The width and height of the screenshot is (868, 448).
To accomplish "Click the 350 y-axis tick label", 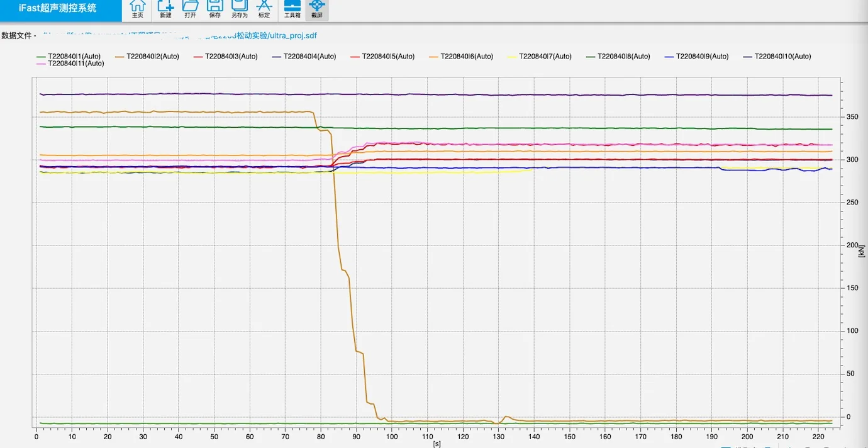I will click(x=852, y=117).
